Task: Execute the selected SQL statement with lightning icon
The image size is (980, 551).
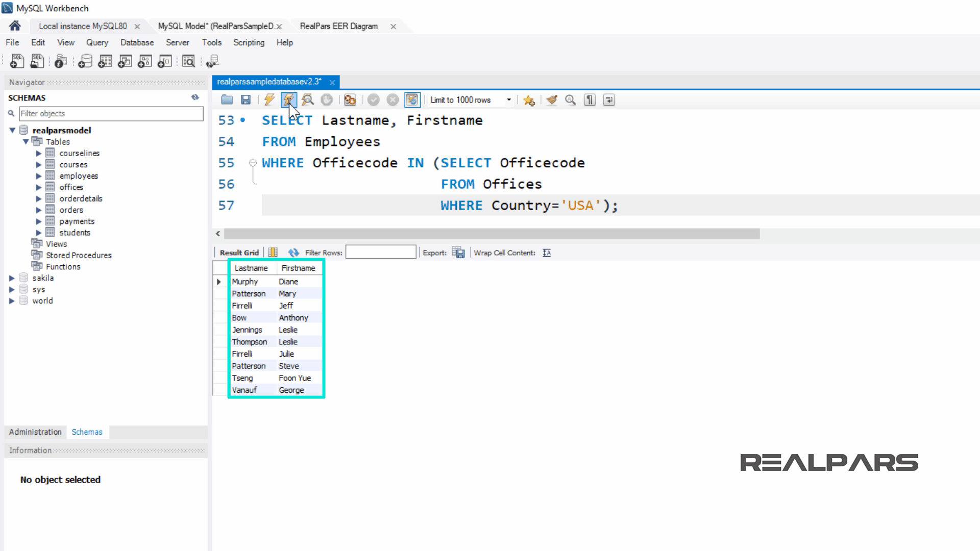Action: click(269, 100)
